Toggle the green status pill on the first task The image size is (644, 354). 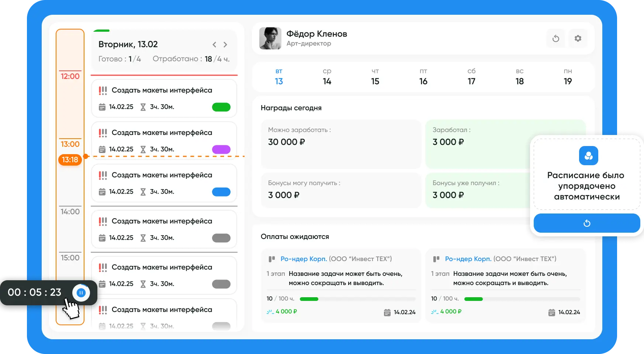(x=221, y=107)
